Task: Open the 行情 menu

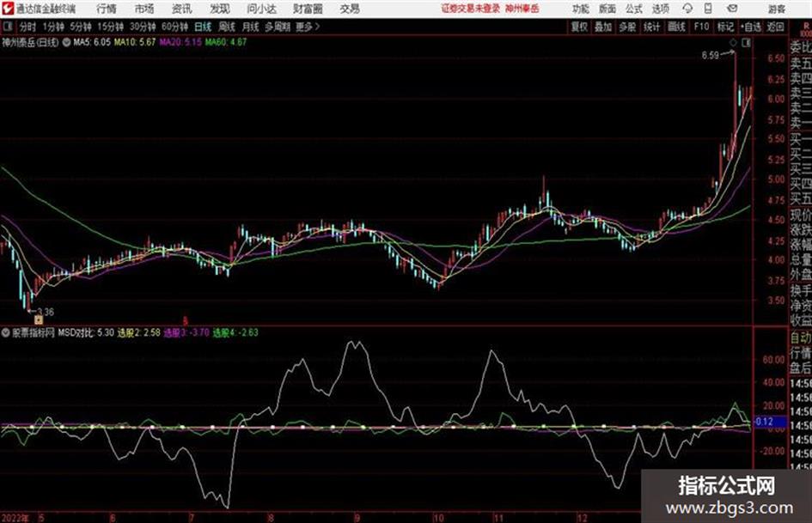Action: point(107,9)
